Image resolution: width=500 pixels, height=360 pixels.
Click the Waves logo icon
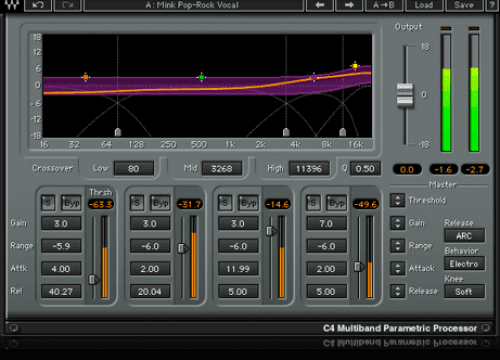11,4
